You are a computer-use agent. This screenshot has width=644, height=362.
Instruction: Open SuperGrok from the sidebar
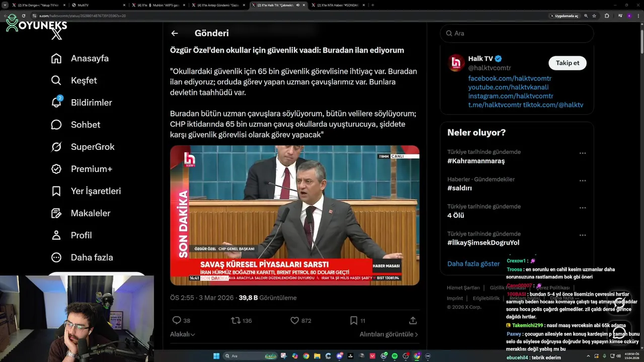83,147
